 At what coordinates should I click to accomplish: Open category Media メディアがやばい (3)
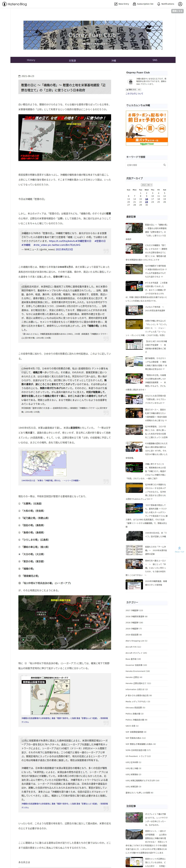pyautogui.click(x=138, y=701)
